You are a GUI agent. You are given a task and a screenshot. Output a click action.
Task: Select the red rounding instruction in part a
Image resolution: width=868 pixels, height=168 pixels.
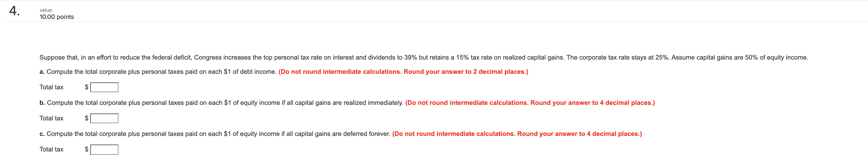coord(403,71)
